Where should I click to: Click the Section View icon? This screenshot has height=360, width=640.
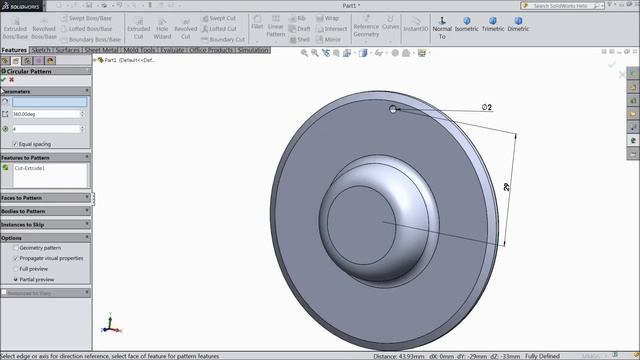[x=336, y=53]
